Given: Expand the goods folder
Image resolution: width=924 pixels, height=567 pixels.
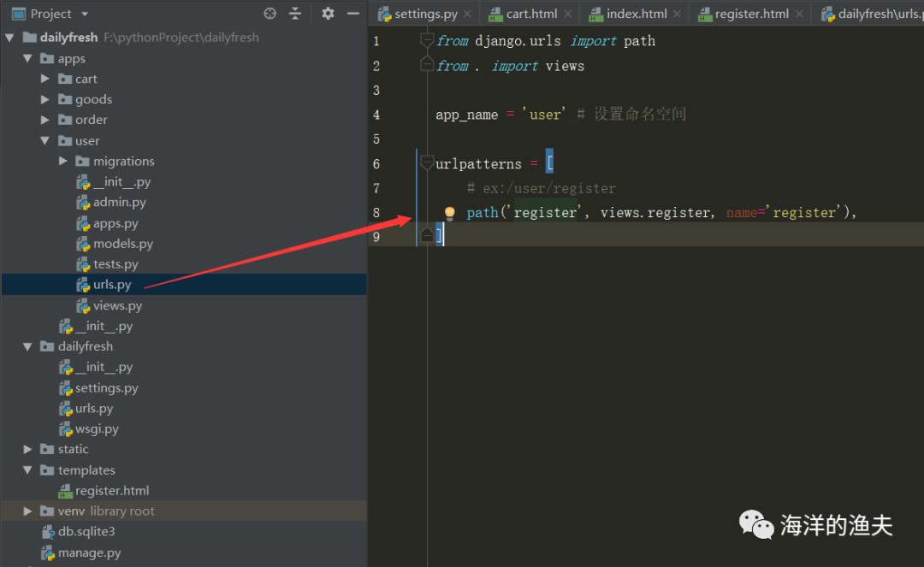Looking at the screenshot, I should pos(44,99).
